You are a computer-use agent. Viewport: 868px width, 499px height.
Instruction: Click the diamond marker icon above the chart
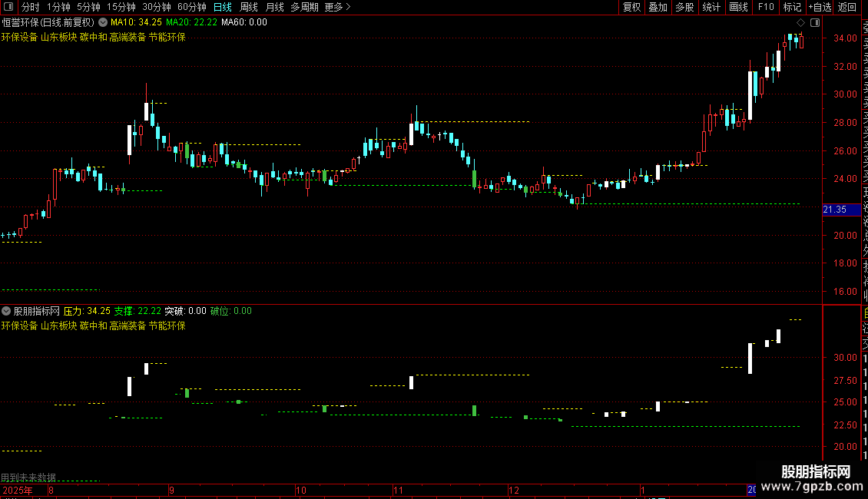coord(800,23)
